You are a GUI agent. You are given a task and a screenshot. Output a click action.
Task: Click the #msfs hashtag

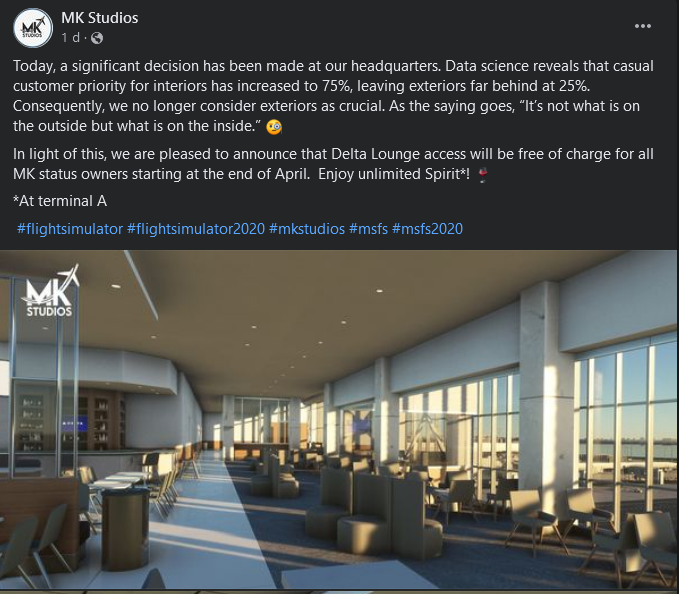tap(367, 229)
